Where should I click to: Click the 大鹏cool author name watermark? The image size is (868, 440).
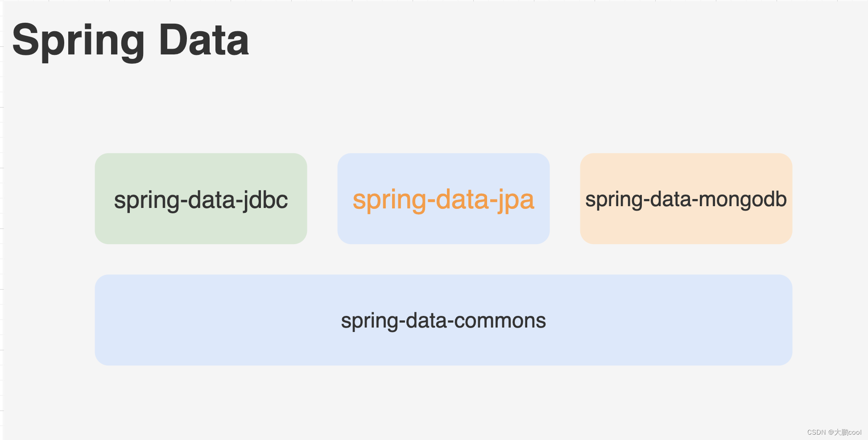[848, 432]
